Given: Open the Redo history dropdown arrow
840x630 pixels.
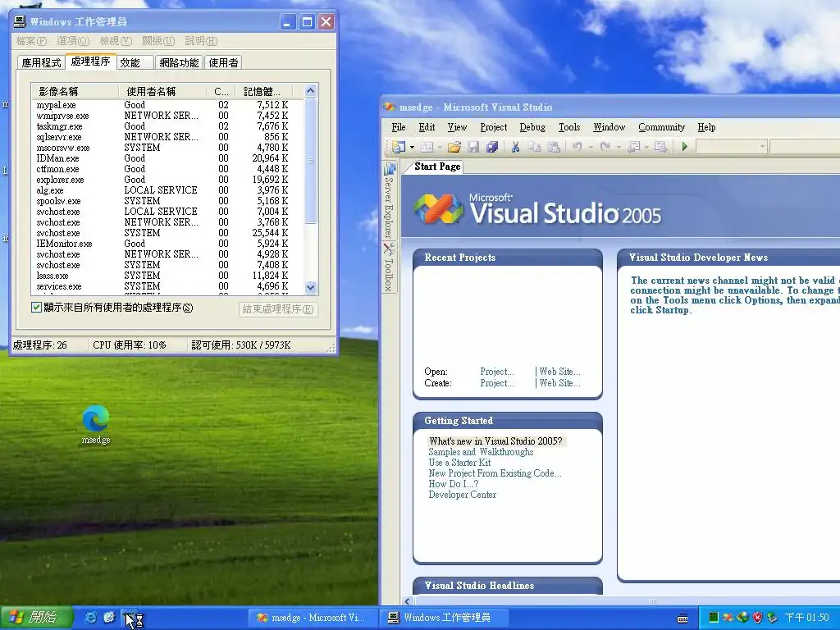Looking at the screenshot, I should pyautogui.click(x=619, y=147).
